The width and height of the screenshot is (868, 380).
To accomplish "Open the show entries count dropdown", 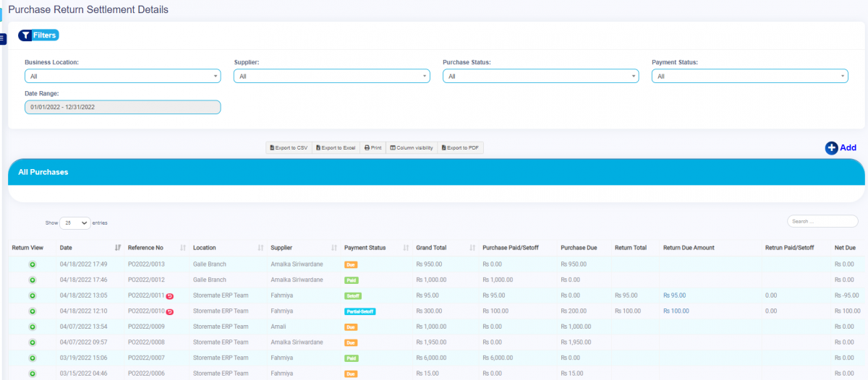I will (75, 223).
